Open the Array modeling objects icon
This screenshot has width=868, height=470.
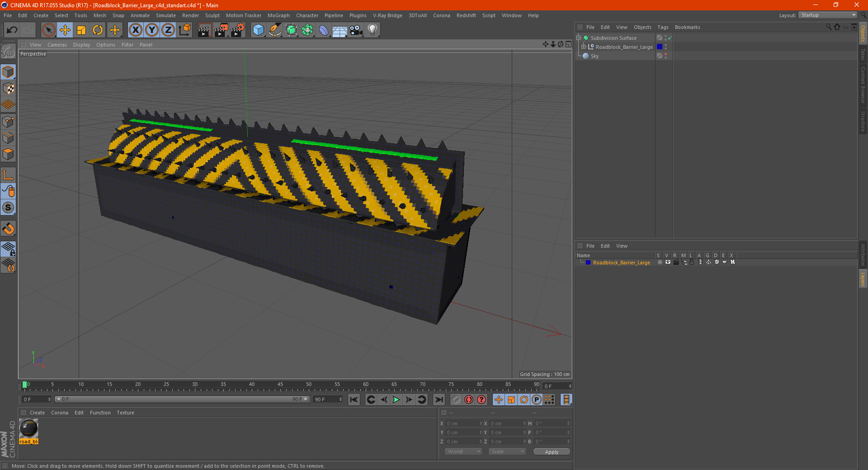click(307, 30)
